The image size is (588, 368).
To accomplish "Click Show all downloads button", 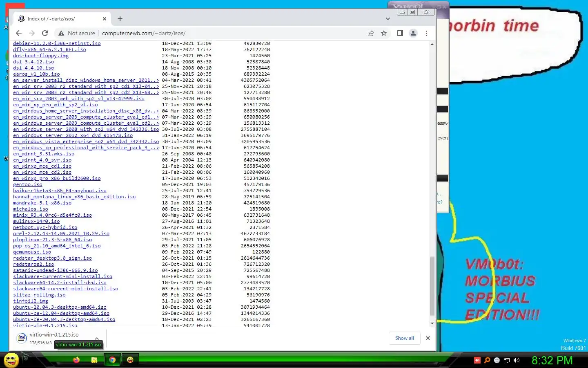I will click(x=405, y=338).
